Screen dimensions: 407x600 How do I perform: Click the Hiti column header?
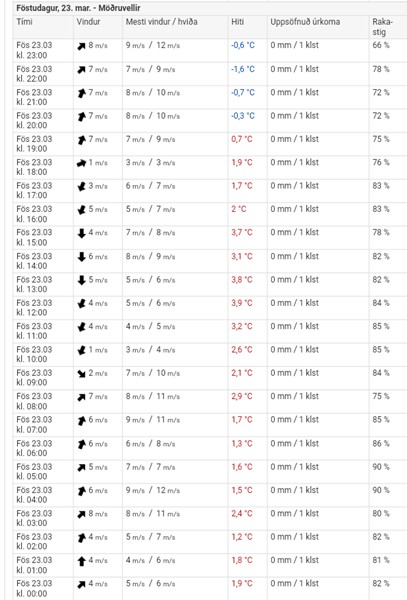coord(237,22)
